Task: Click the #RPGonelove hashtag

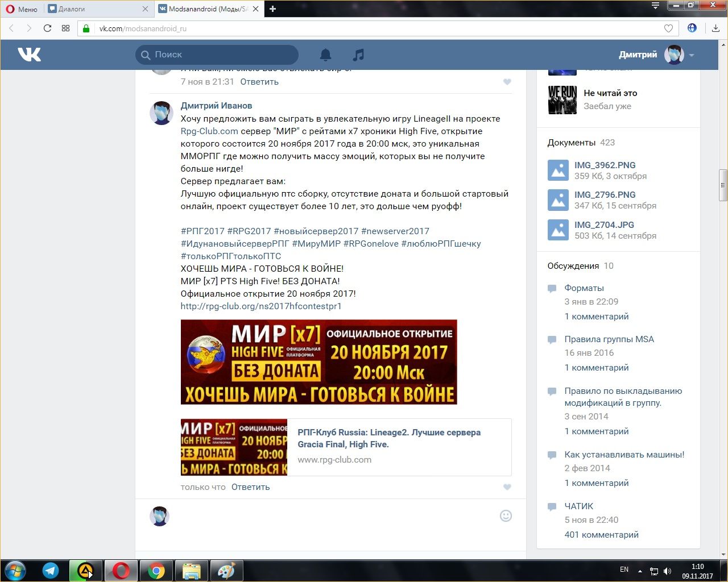Action: pos(371,244)
